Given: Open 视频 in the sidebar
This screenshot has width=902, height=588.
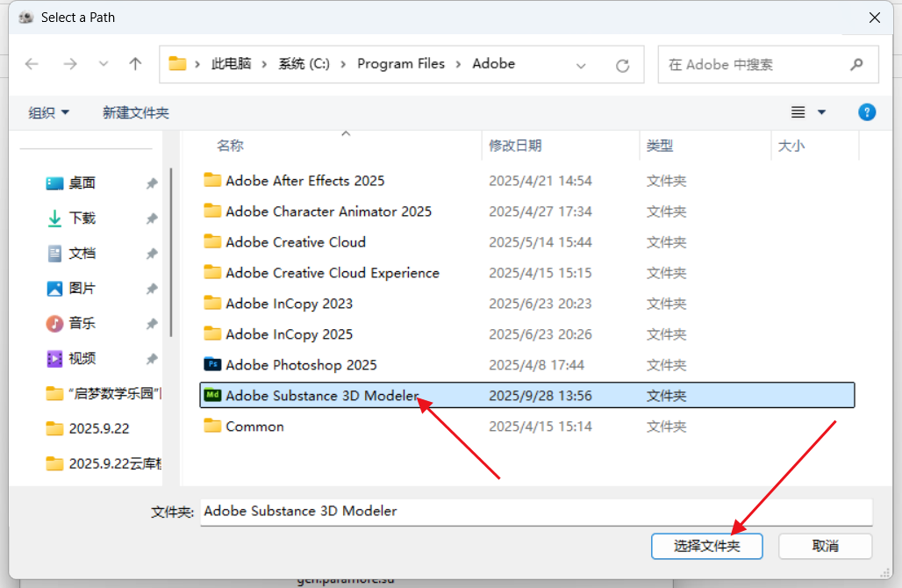Looking at the screenshot, I should point(82,358).
